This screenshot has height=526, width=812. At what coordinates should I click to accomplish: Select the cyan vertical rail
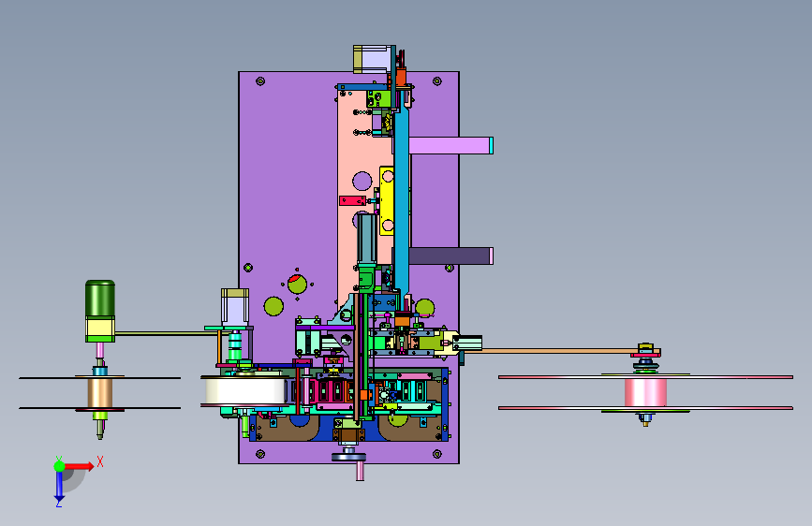402,202
